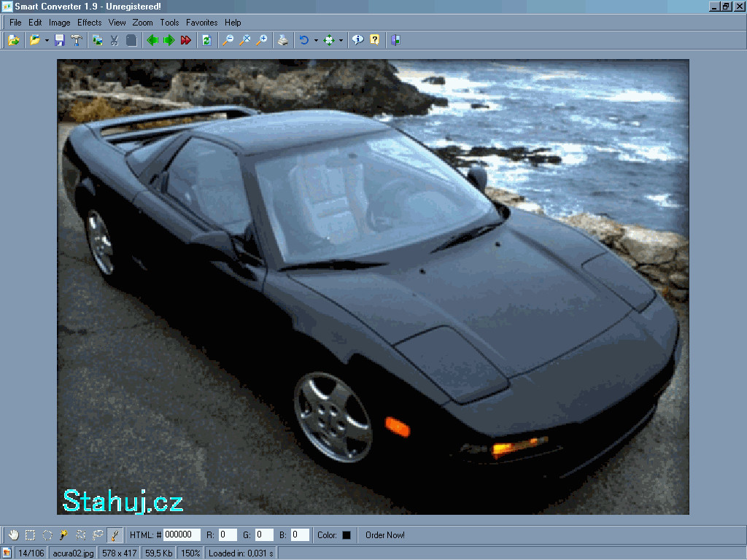This screenshot has width=747, height=560.
Task: Click the 14/106 image counter in status bar
Action: tap(31, 553)
